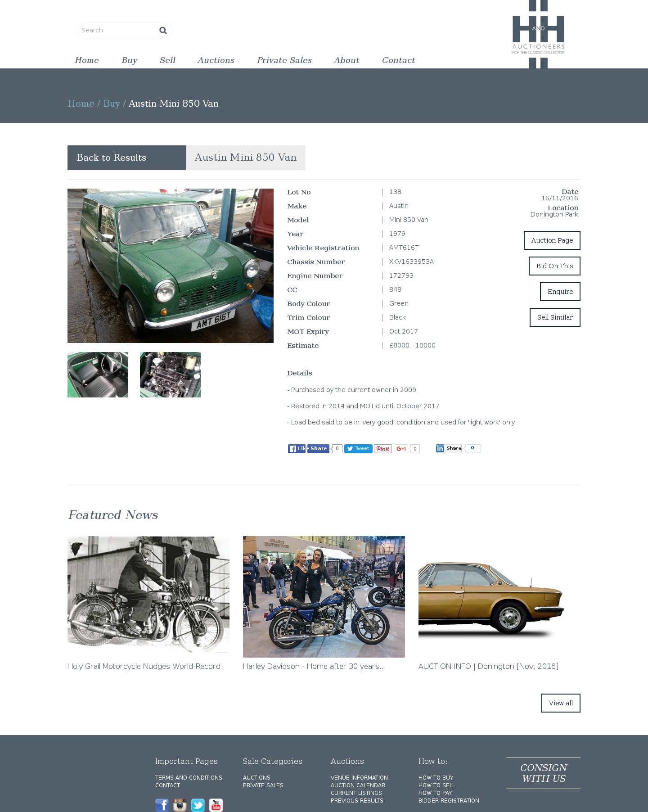The image size is (648, 812).
Task: Open the Sell menu item
Action: (x=167, y=60)
